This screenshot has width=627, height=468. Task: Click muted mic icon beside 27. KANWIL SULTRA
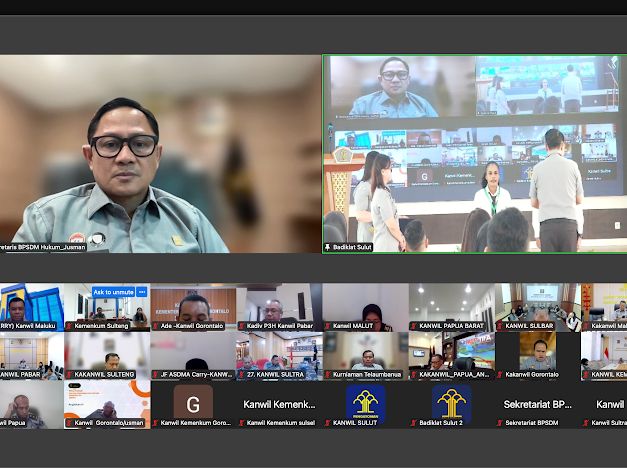coord(241,375)
